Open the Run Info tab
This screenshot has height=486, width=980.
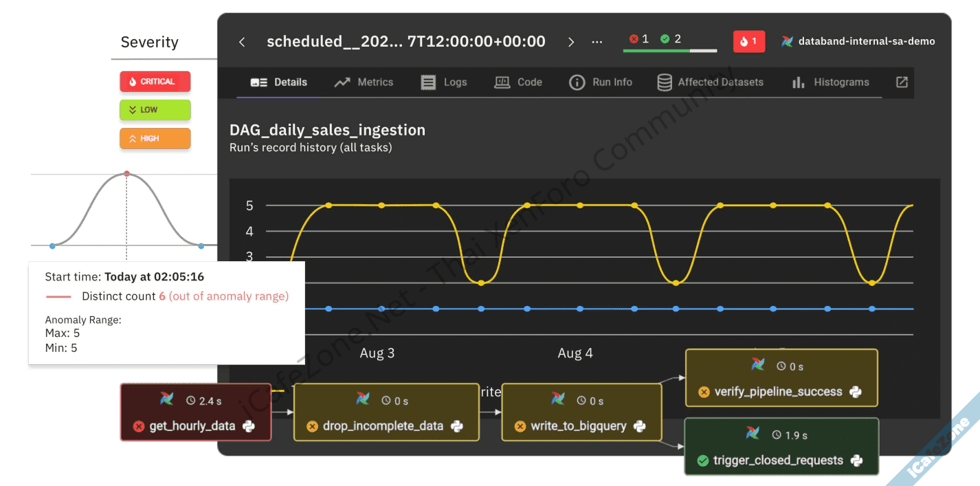tap(601, 82)
